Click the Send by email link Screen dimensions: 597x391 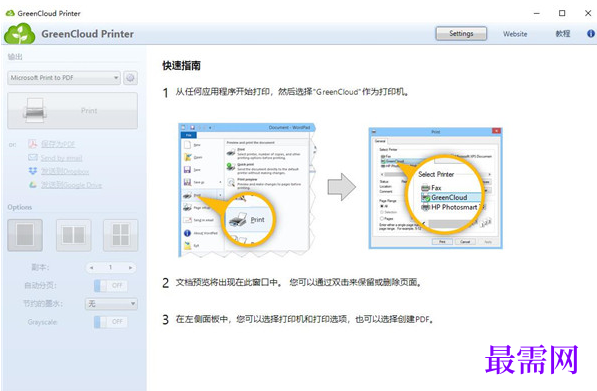tap(61, 158)
